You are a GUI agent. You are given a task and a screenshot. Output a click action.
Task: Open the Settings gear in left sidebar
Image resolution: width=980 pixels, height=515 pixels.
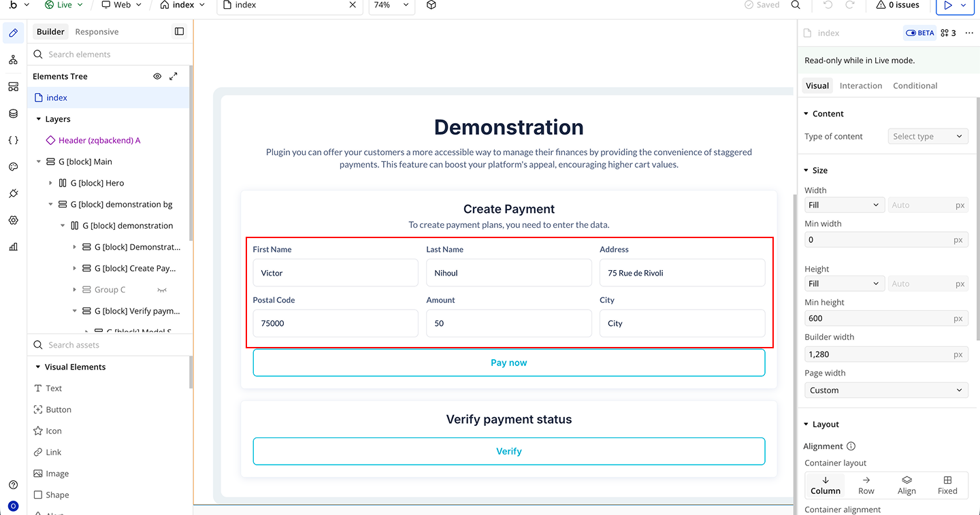click(13, 220)
